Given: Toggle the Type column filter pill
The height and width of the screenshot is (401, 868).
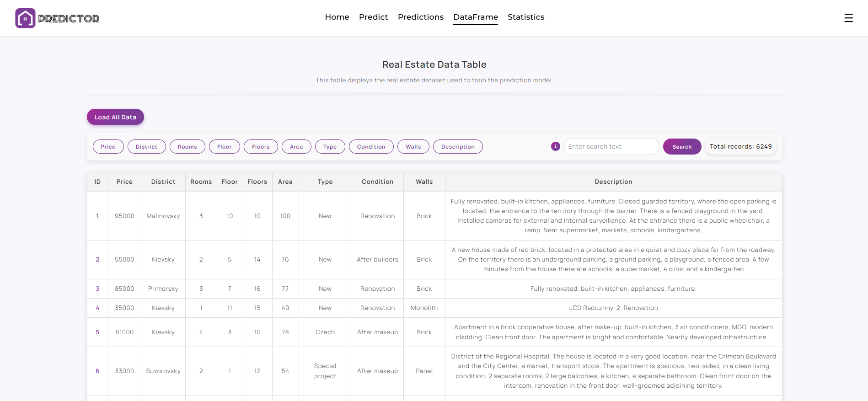Looking at the screenshot, I should tap(330, 147).
